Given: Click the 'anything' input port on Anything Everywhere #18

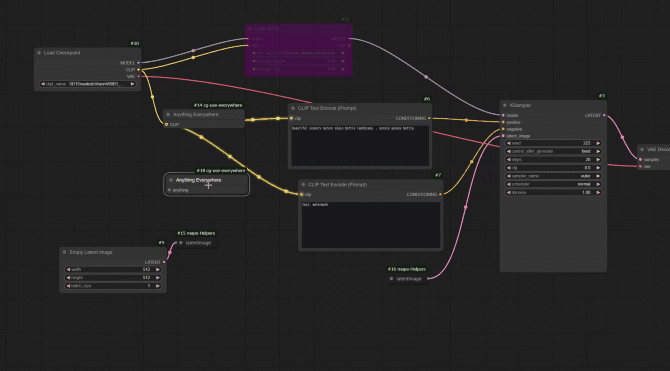Looking at the screenshot, I should coord(169,190).
